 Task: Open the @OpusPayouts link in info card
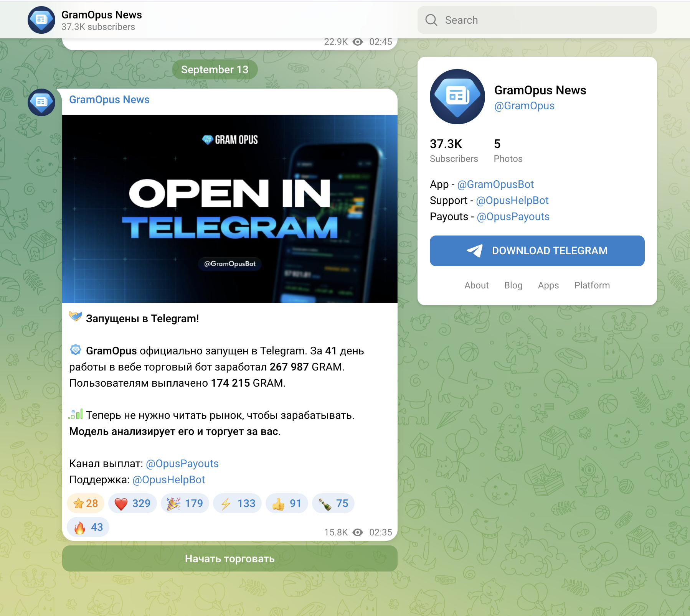pos(513,217)
